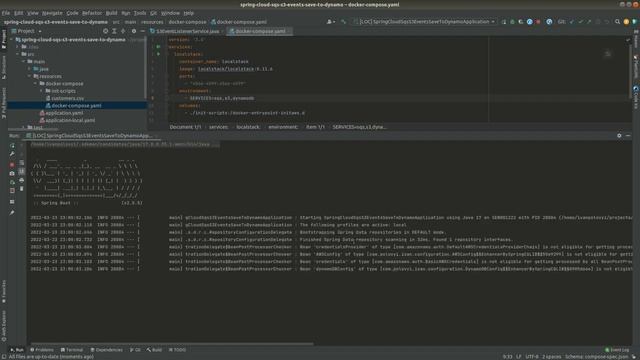Rerun application in Run panel
Image resolution: width=640 pixels, height=360 pixels.
[x=12, y=146]
